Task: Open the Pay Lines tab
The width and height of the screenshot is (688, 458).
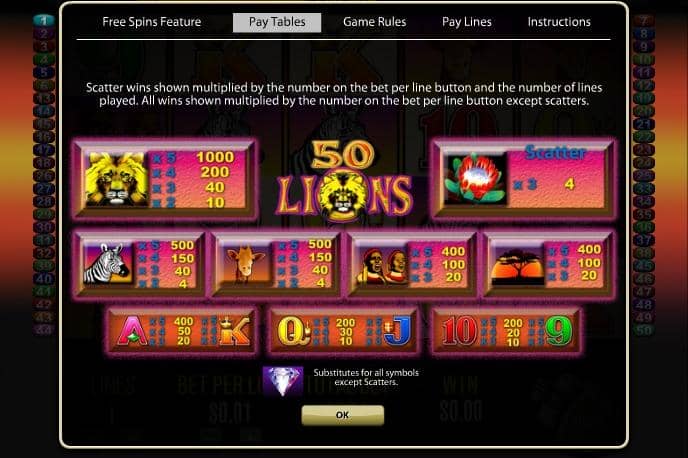Action: pyautogui.click(x=466, y=22)
